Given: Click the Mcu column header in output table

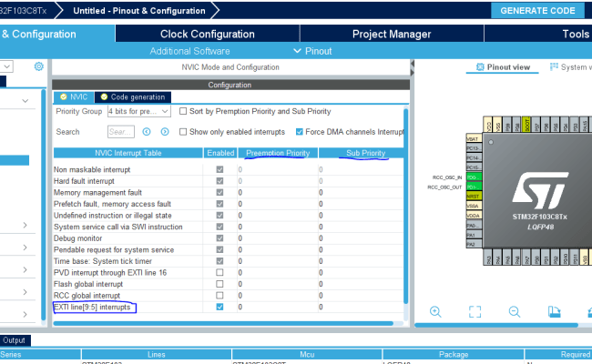Looking at the screenshot, I should tap(307, 354).
